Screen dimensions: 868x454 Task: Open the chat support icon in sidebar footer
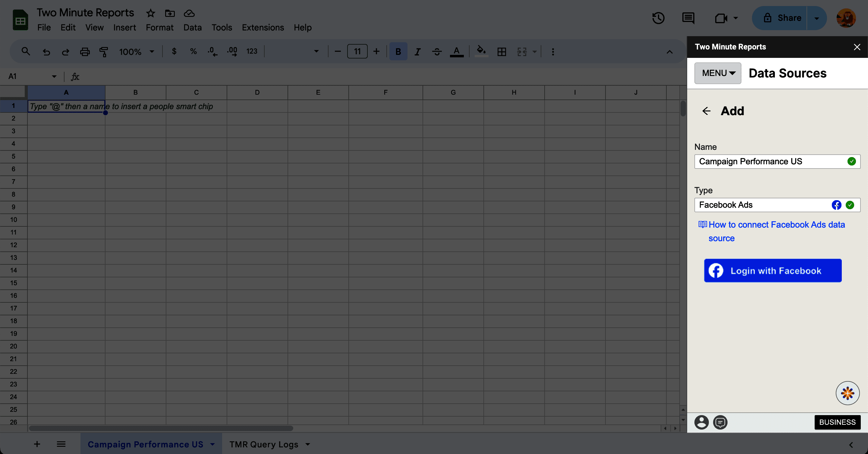(720, 422)
